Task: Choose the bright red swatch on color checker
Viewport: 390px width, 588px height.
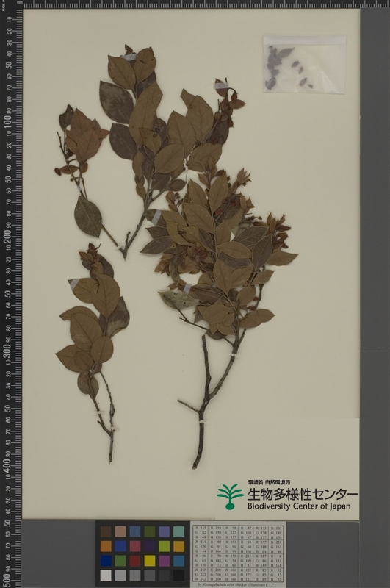Action: (x=135, y=561)
